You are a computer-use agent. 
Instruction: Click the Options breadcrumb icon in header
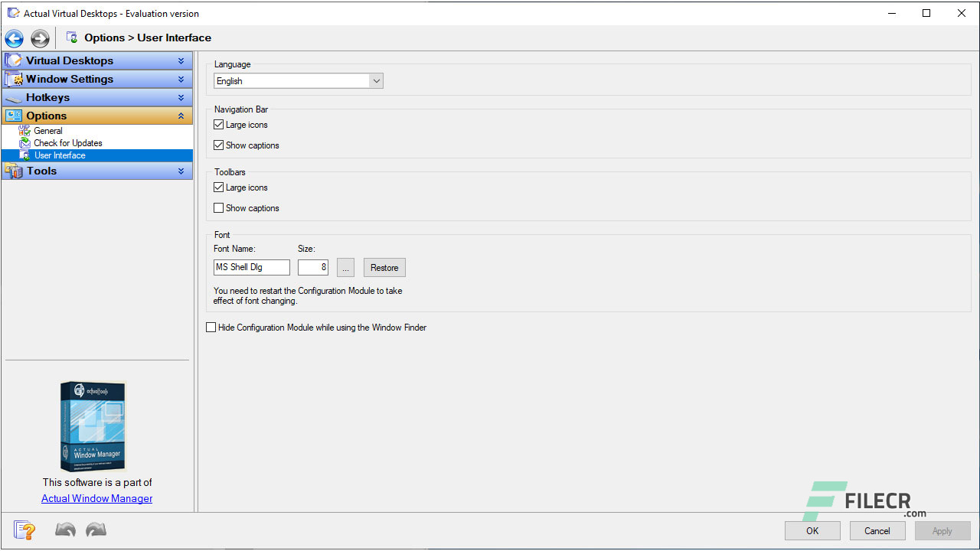72,37
